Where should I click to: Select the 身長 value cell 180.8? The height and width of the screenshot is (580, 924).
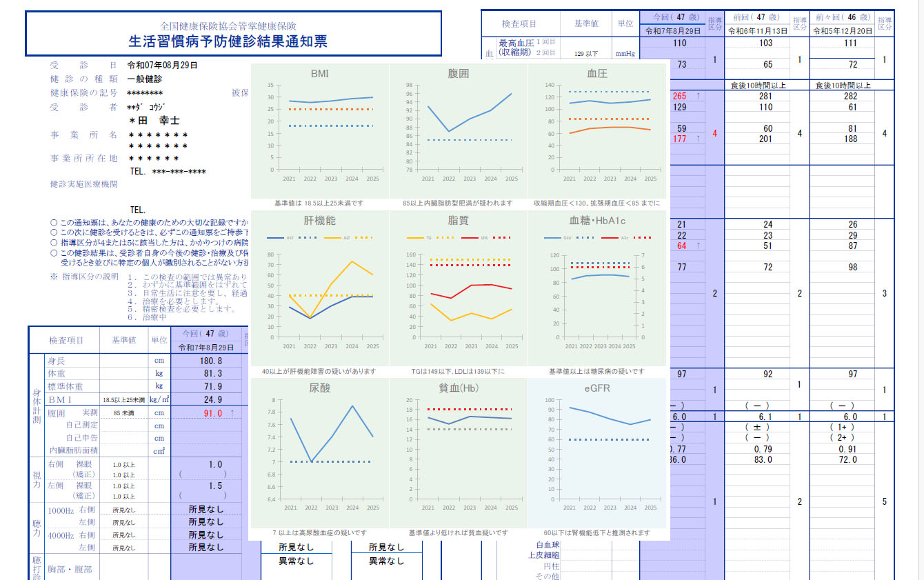tap(210, 361)
